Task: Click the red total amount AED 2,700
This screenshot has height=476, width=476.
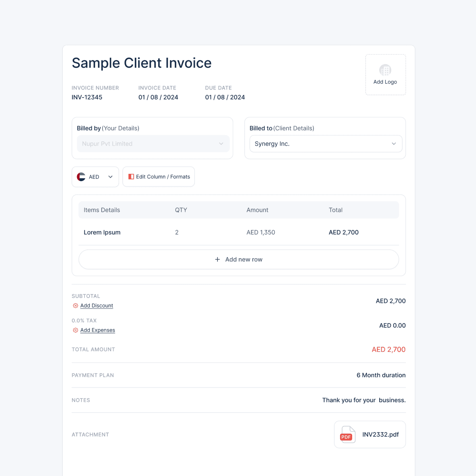Action: (388, 350)
